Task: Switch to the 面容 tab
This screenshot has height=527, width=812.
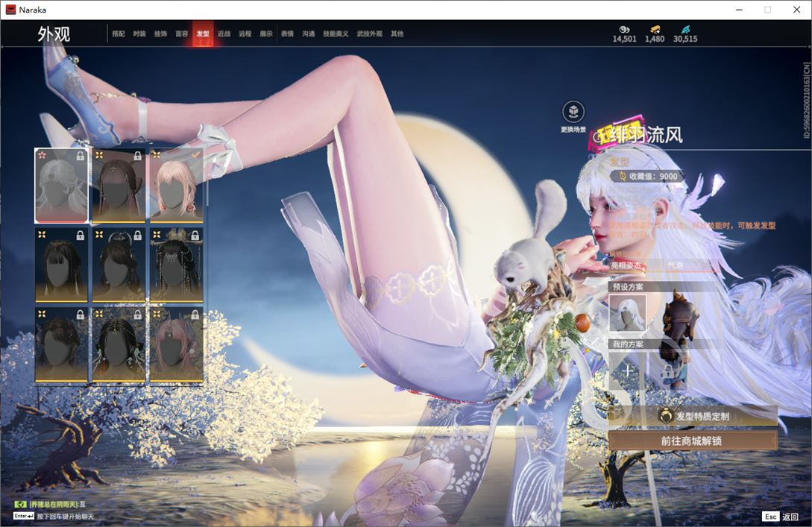Action: click(182, 34)
